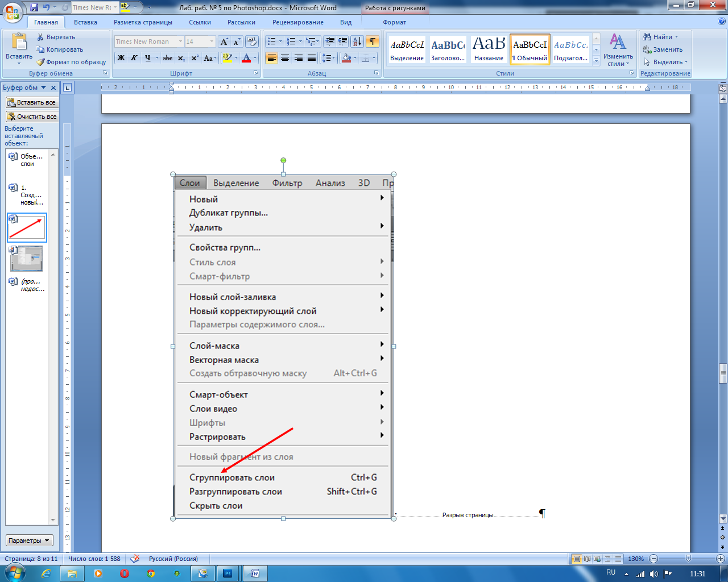This screenshot has width=728, height=582.
Task: Open the font size dropdown
Action: click(x=212, y=41)
